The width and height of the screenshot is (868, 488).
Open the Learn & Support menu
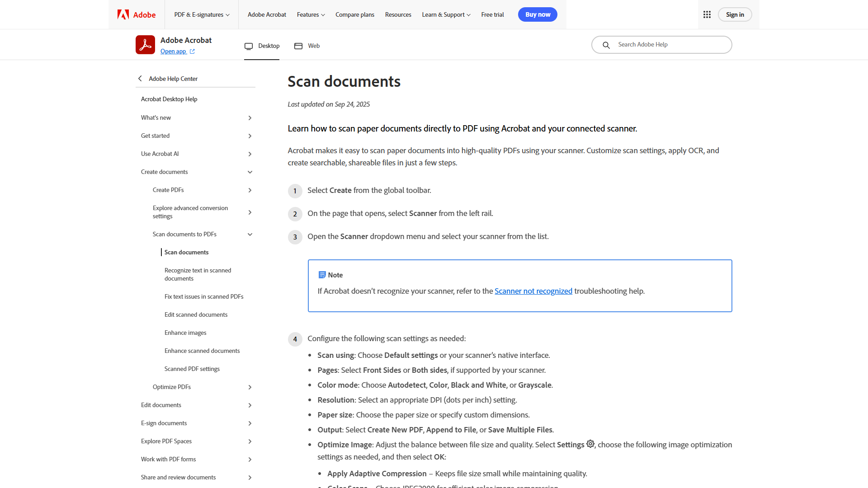pos(446,14)
